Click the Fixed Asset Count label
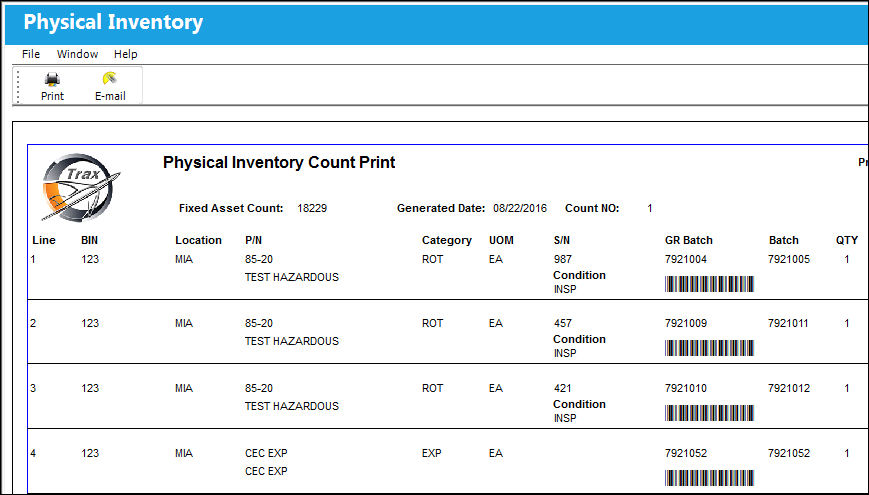 [231, 208]
